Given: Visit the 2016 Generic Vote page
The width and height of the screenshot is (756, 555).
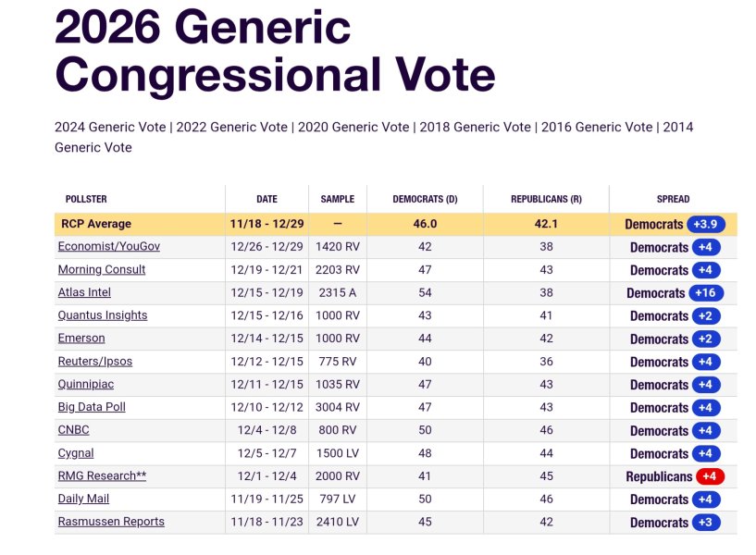Looking at the screenshot, I should coord(599,128).
